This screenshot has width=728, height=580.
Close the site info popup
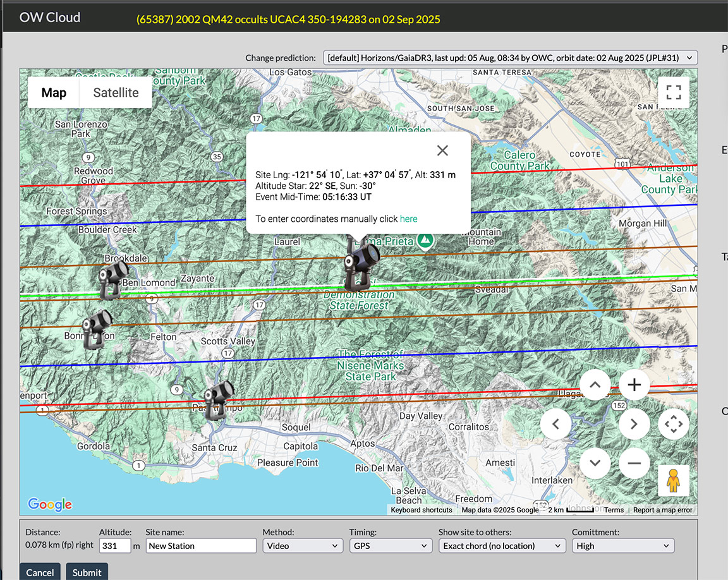(442, 150)
